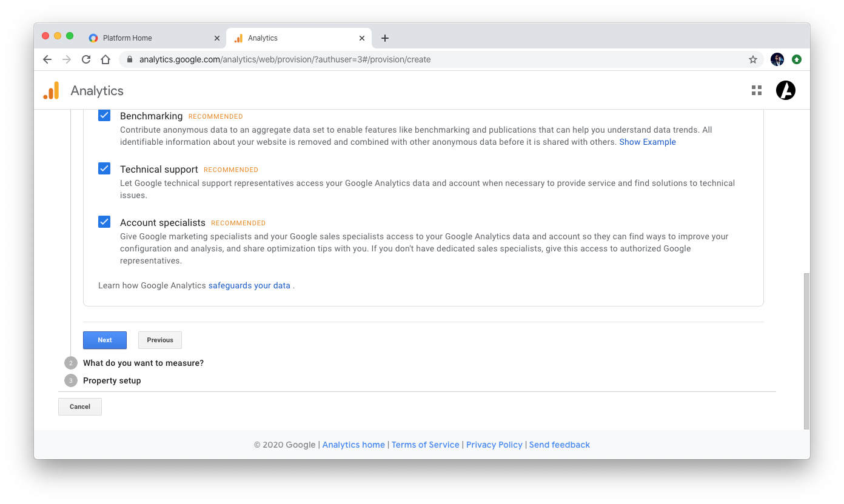Open the Show Example link

pyautogui.click(x=648, y=142)
